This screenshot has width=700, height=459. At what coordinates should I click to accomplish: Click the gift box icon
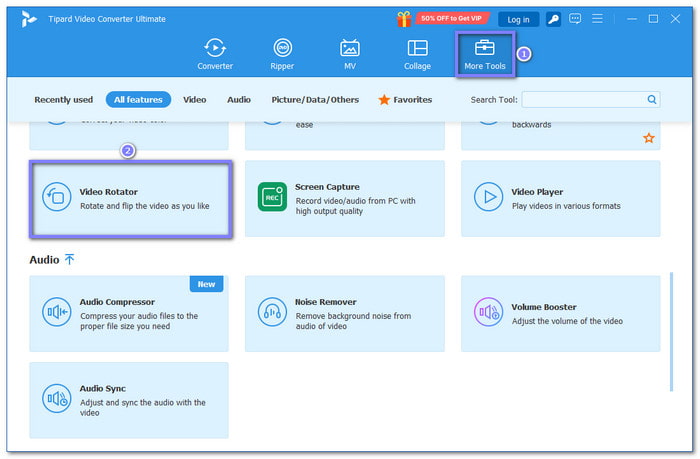pos(404,19)
